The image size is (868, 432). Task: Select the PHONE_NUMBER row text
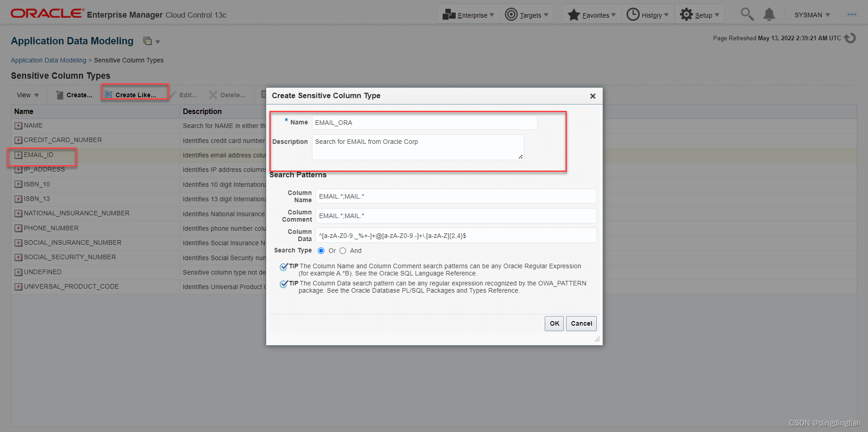(x=51, y=228)
